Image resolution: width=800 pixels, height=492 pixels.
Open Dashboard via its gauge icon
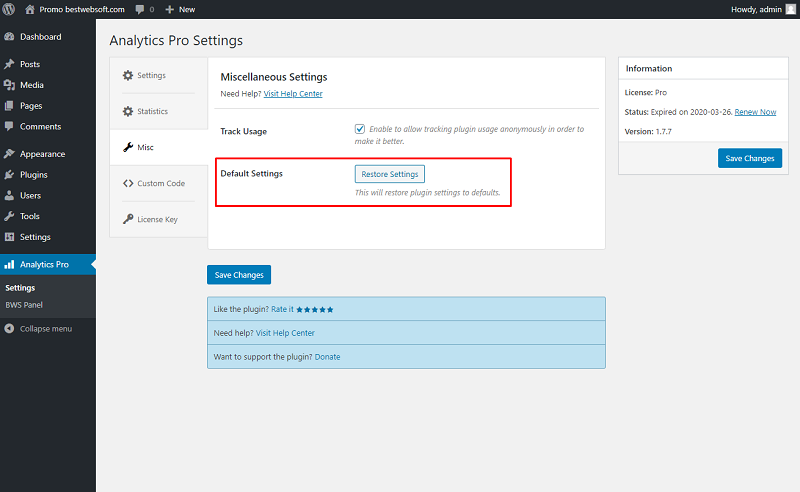coord(9,37)
